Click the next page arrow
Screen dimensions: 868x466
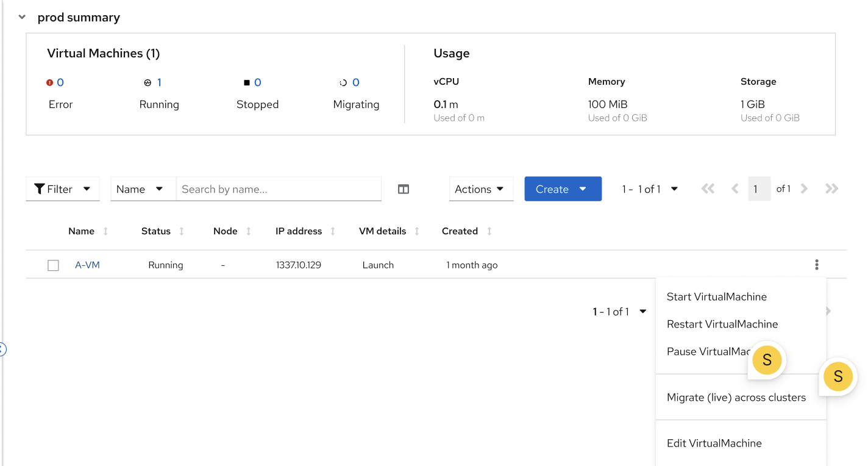point(804,189)
